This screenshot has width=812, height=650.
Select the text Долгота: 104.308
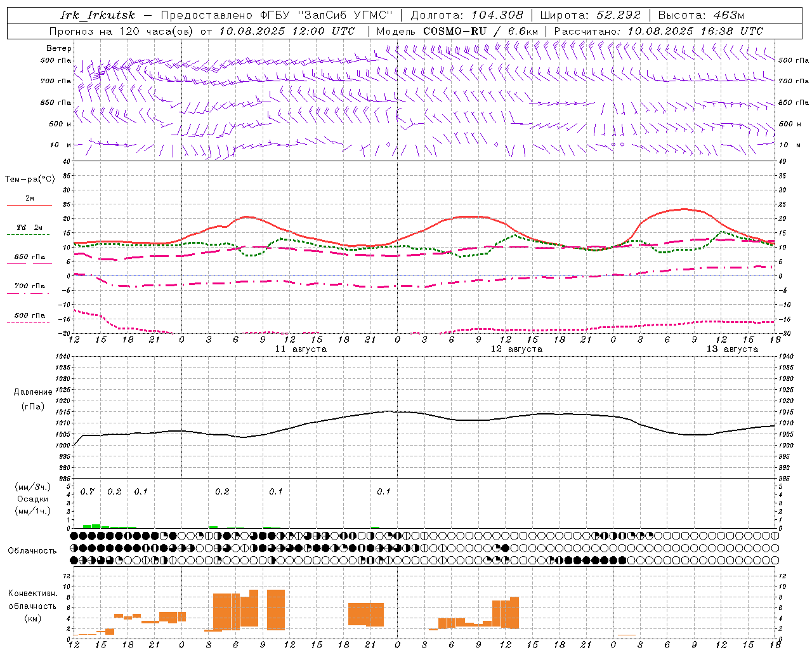[467, 15]
